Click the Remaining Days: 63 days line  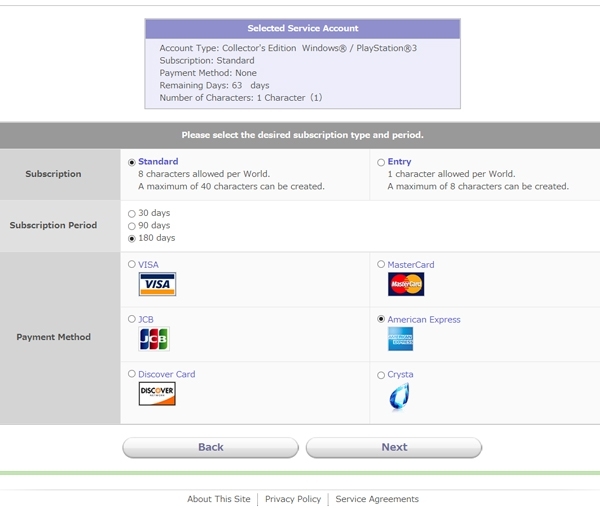pos(214,85)
